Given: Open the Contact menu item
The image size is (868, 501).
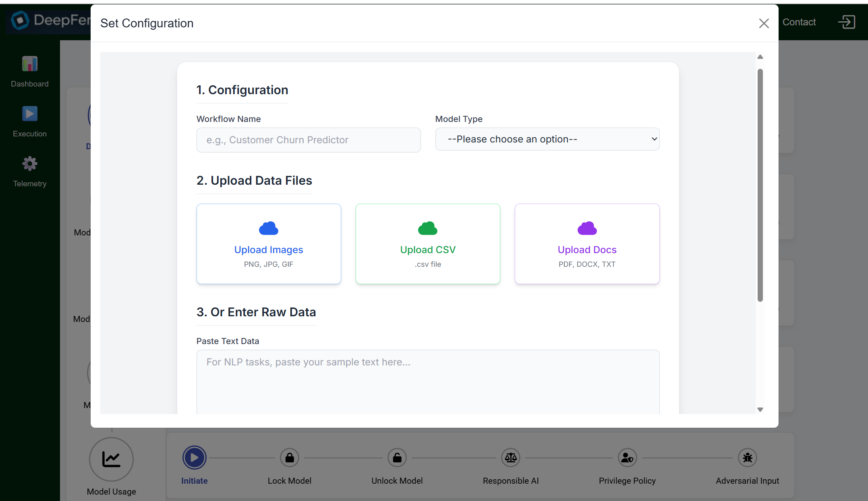Looking at the screenshot, I should click(x=799, y=22).
